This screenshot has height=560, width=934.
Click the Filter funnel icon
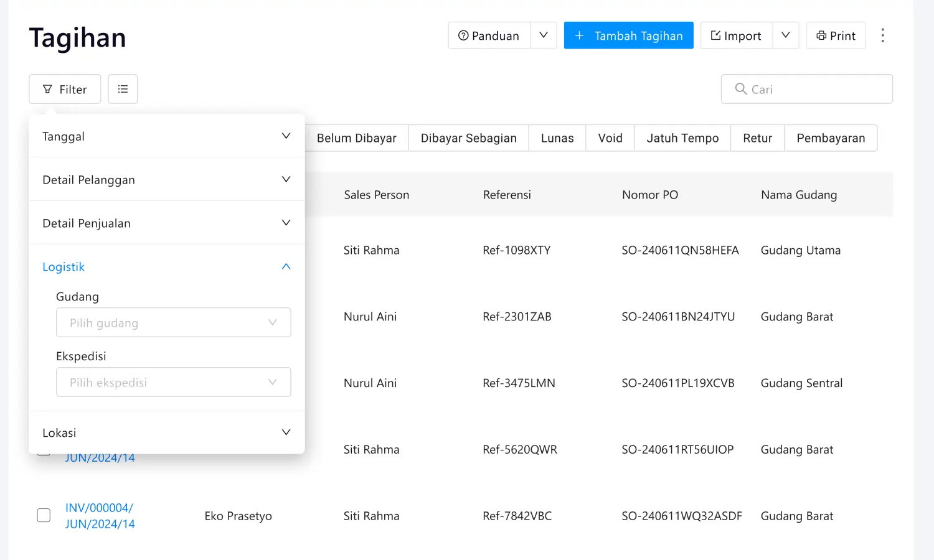tap(47, 89)
